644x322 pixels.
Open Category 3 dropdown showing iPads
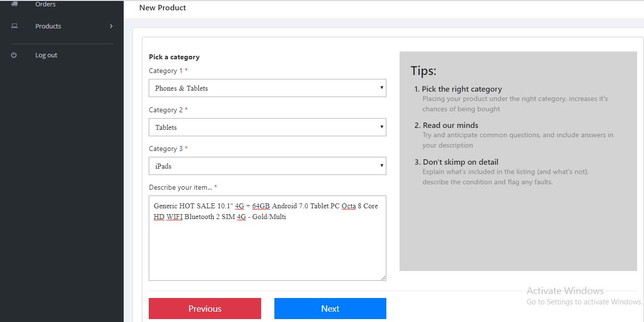pos(268,166)
